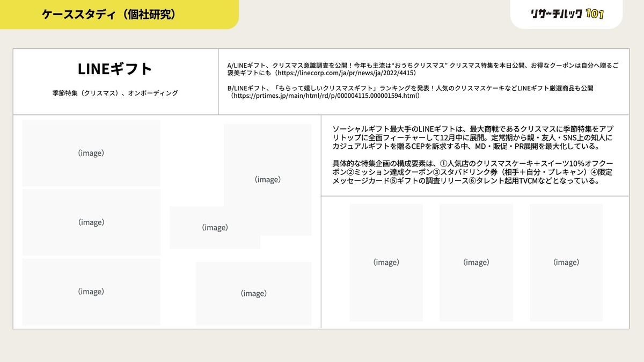Click the A/LINEギフト クリスマス意識調査 reference line
This screenshot has height=362, width=644.
point(423,69)
